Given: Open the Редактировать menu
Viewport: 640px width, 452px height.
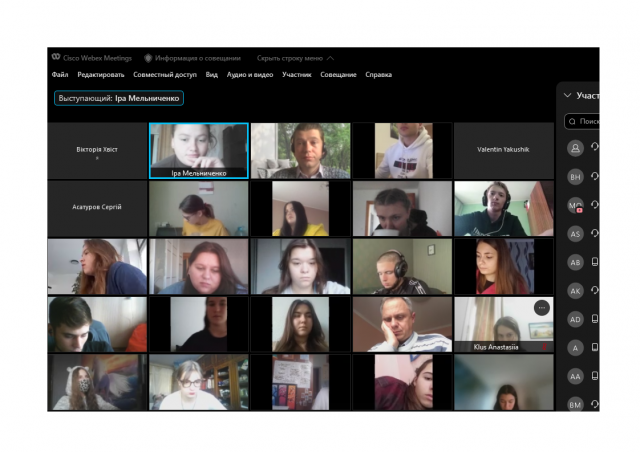Looking at the screenshot, I should (101, 75).
